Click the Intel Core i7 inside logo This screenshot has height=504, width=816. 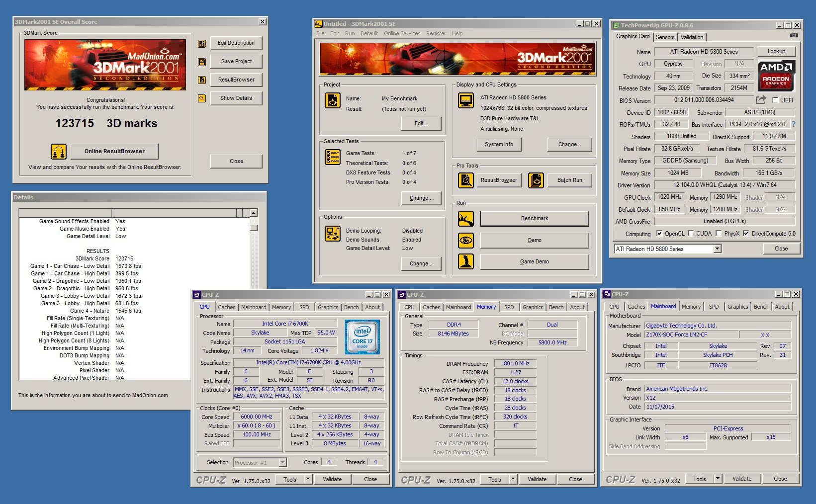click(363, 337)
